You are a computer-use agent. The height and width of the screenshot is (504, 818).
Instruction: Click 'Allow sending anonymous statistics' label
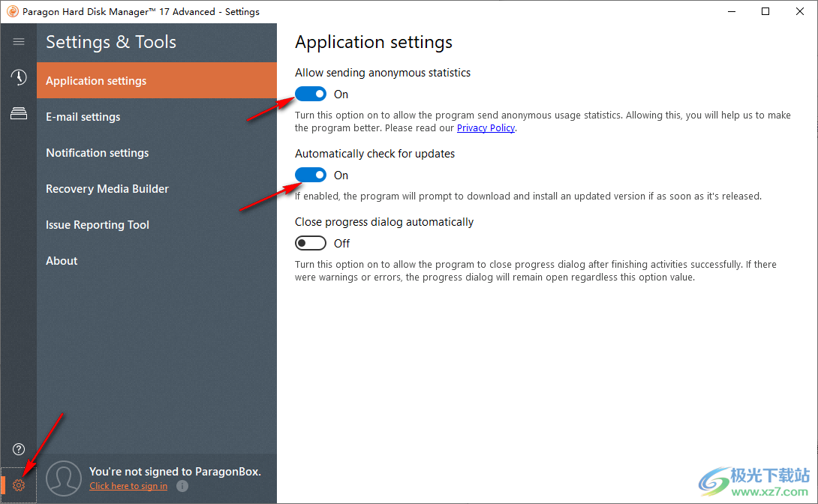(383, 73)
